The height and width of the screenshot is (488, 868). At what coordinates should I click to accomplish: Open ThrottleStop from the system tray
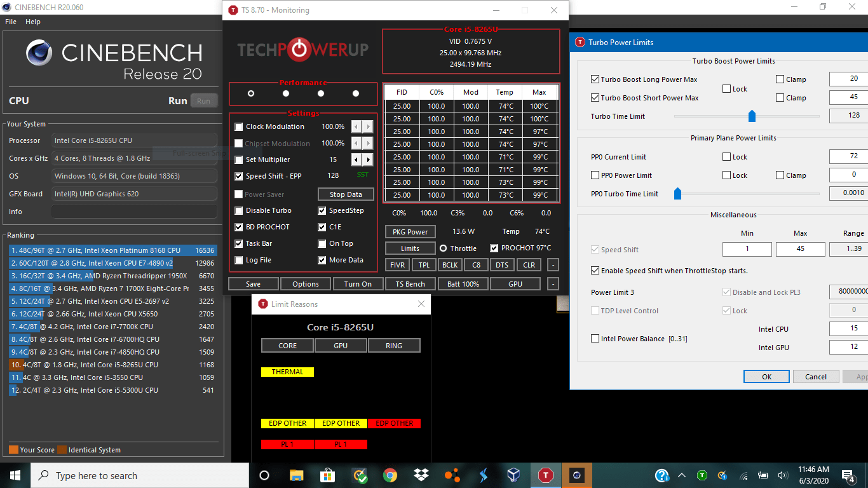point(702,475)
